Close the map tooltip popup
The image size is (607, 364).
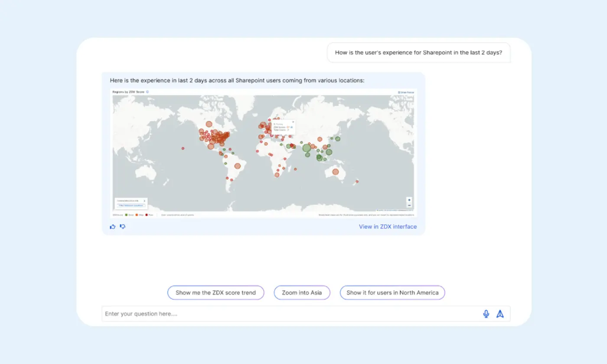point(293,122)
